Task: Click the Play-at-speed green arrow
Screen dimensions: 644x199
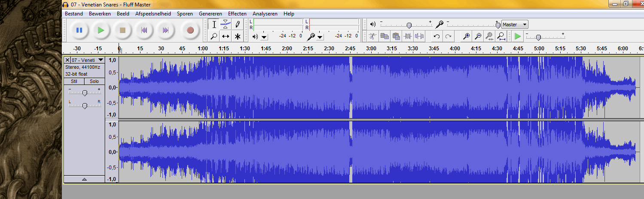Action: pos(518,36)
